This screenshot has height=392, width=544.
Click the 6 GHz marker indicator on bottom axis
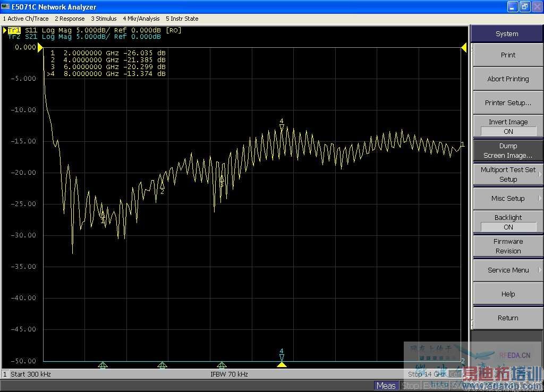point(222,365)
